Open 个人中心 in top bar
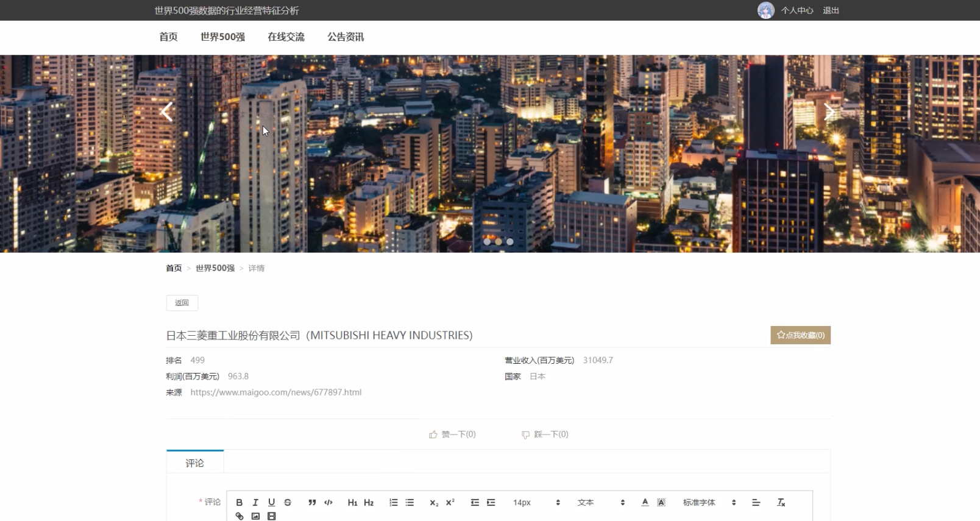The width and height of the screenshot is (980, 521). (797, 10)
